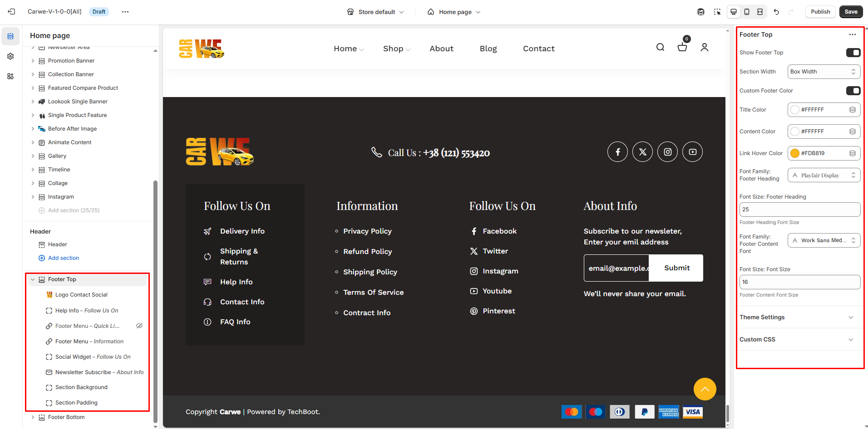
Task: Open the Apps icon in left sidebar
Action: click(x=10, y=76)
